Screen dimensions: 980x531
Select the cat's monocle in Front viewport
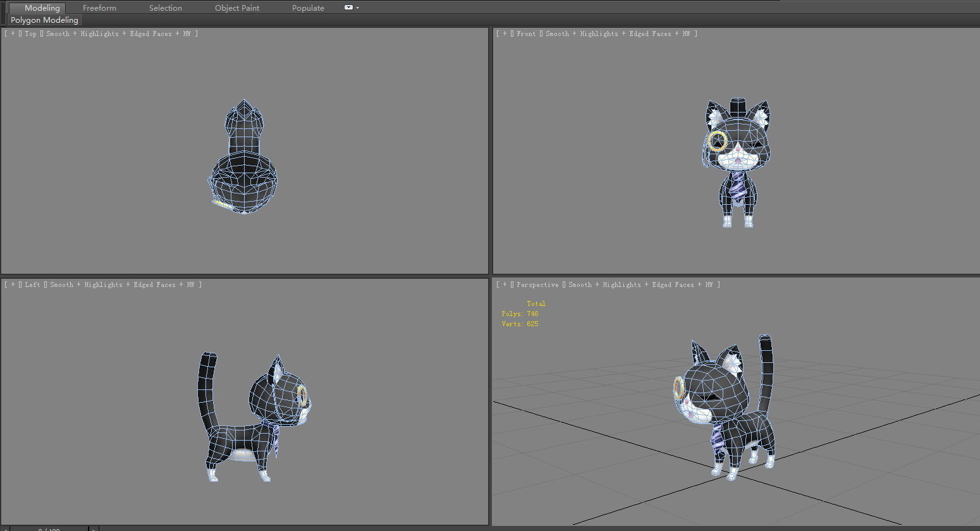717,141
